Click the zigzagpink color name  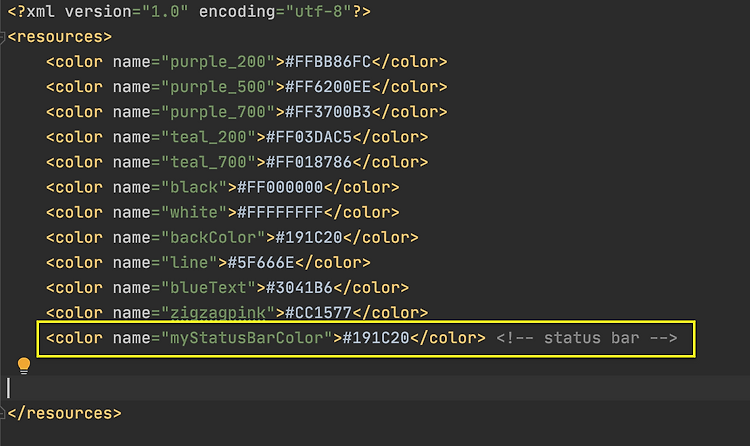[x=218, y=313]
